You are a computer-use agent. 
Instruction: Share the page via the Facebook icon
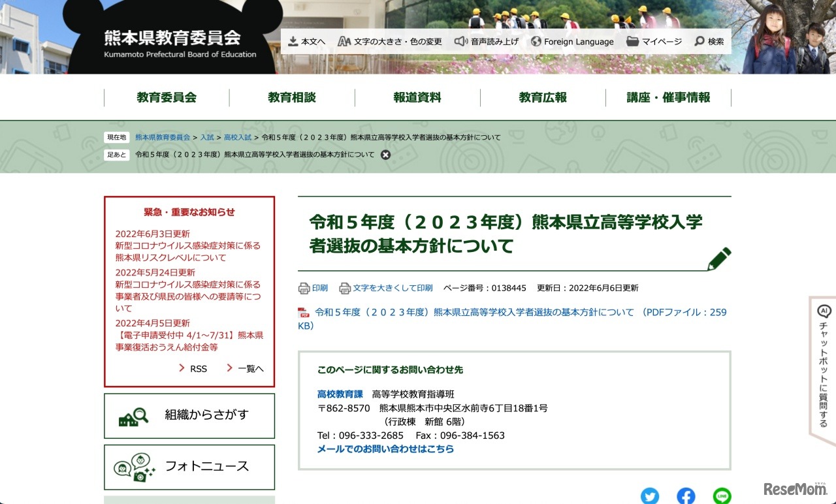[686, 496]
